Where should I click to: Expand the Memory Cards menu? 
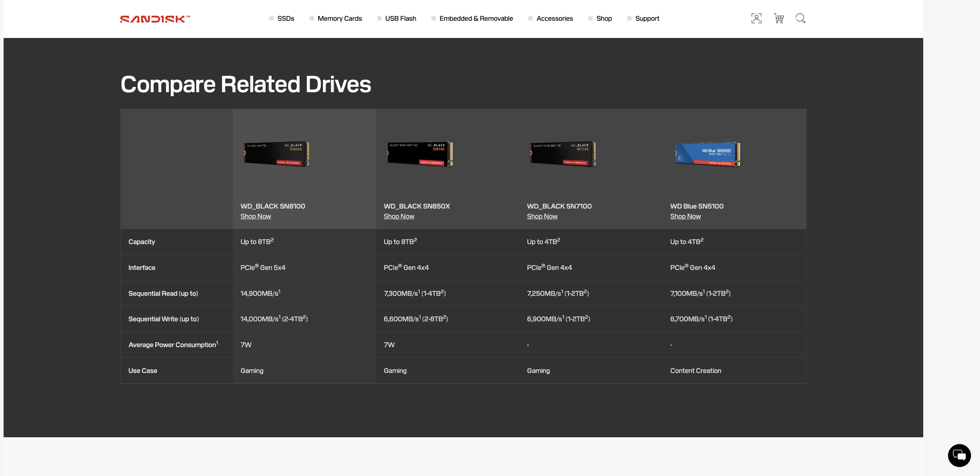click(x=339, y=18)
